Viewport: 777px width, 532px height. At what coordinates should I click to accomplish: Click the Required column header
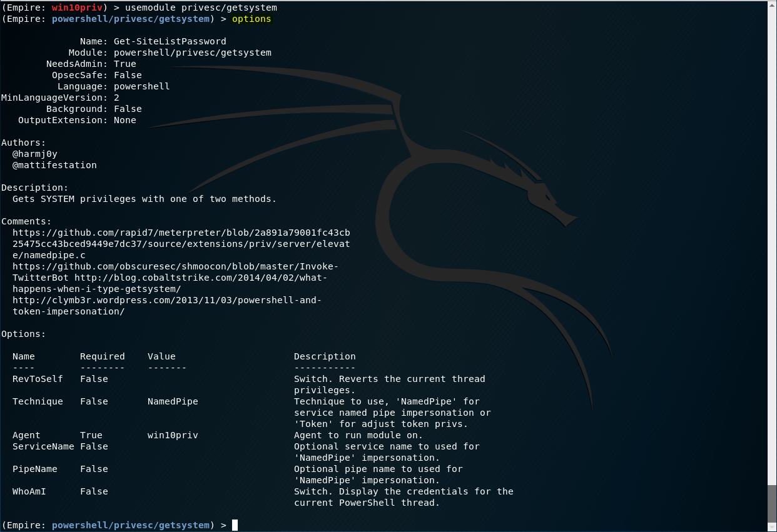tap(103, 356)
